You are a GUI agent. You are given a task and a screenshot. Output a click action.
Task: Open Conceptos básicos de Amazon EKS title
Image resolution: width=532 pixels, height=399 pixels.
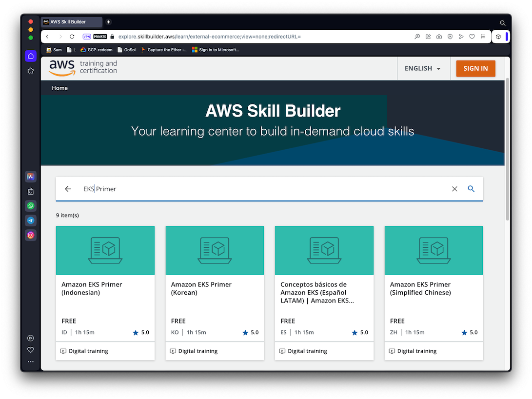coord(317,293)
